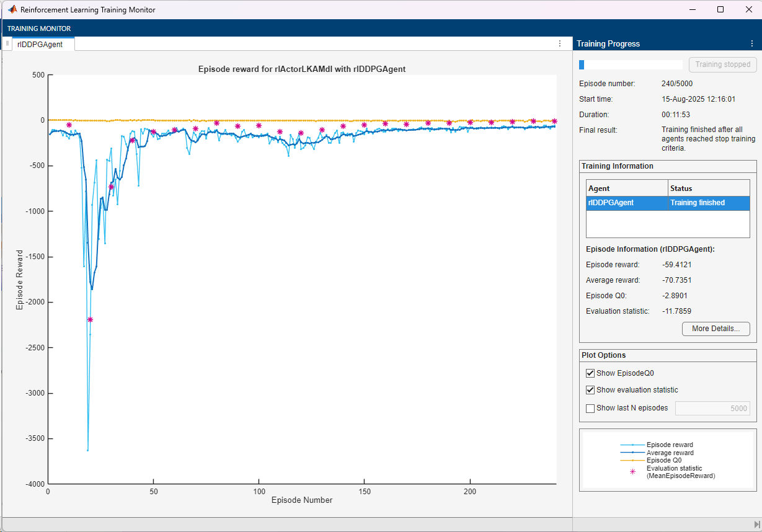Select the rlDDPGAgent row in agent table
The image size is (762, 532).
(627, 203)
